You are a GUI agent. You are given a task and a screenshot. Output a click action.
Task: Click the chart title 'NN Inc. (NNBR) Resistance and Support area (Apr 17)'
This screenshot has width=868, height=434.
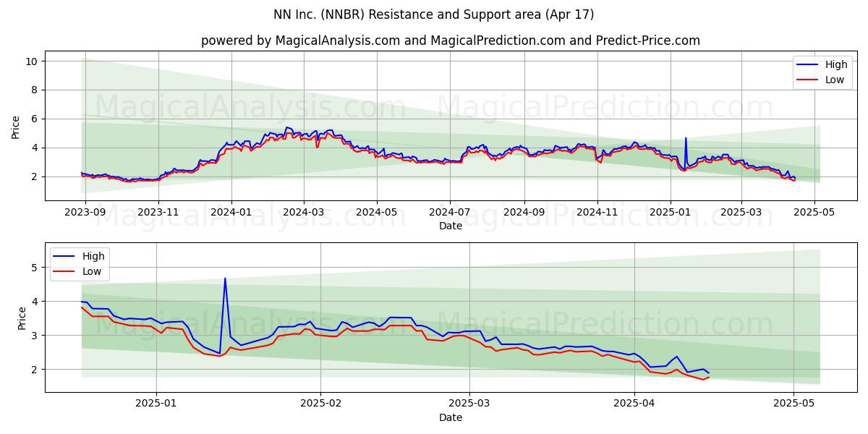pos(434,14)
